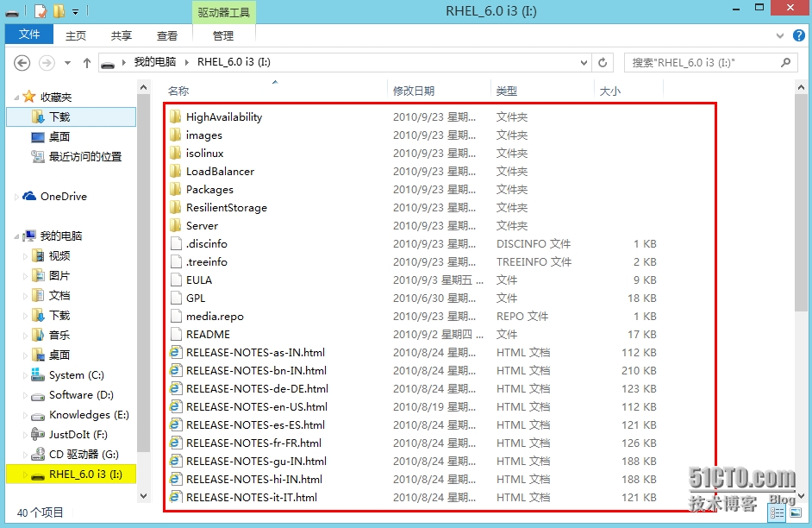Select the ResilientStorage folder icon

(176, 208)
